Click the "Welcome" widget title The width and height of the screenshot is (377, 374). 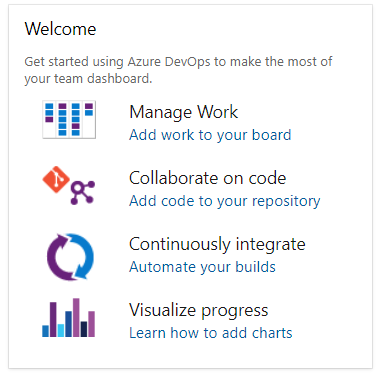[60, 29]
